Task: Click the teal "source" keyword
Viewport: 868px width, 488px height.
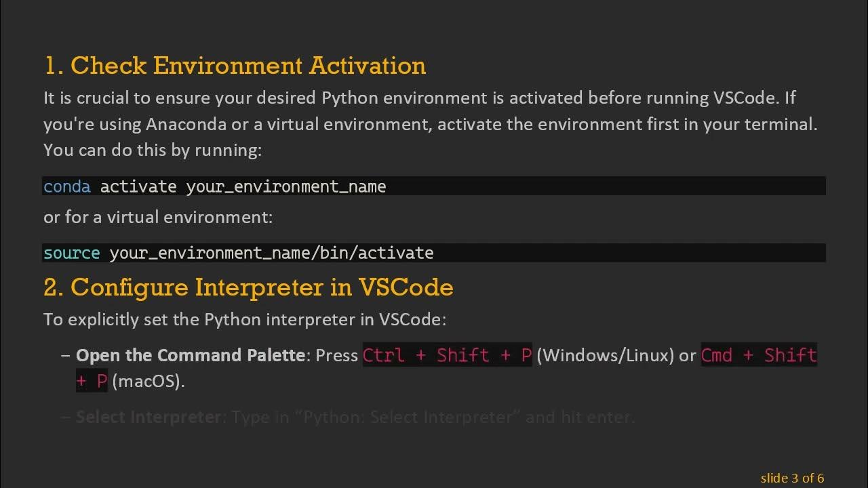Action: point(71,253)
